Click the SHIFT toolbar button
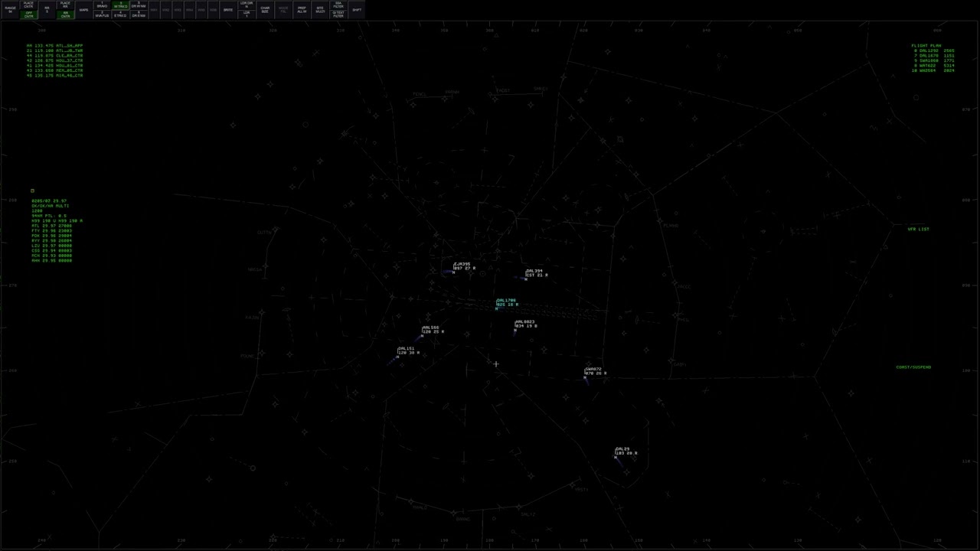Image resolution: width=980 pixels, height=551 pixels. pyautogui.click(x=357, y=9)
